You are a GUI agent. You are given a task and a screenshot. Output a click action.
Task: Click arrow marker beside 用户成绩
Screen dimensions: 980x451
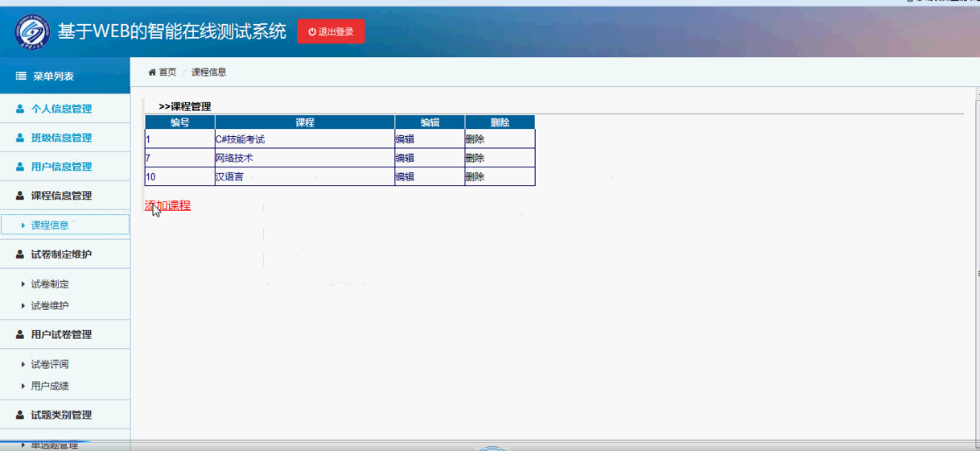coord(23,387)
